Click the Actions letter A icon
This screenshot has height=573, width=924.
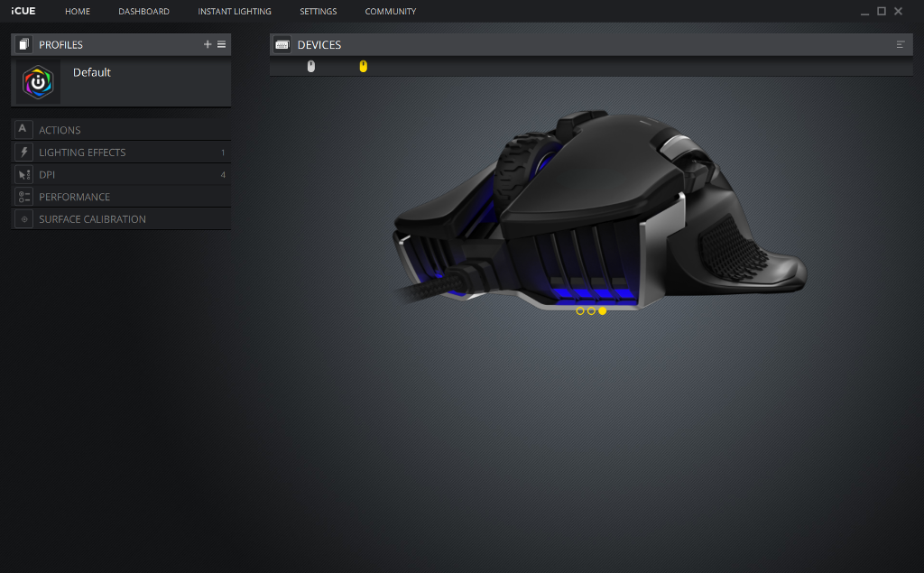(x=23, y=129)
